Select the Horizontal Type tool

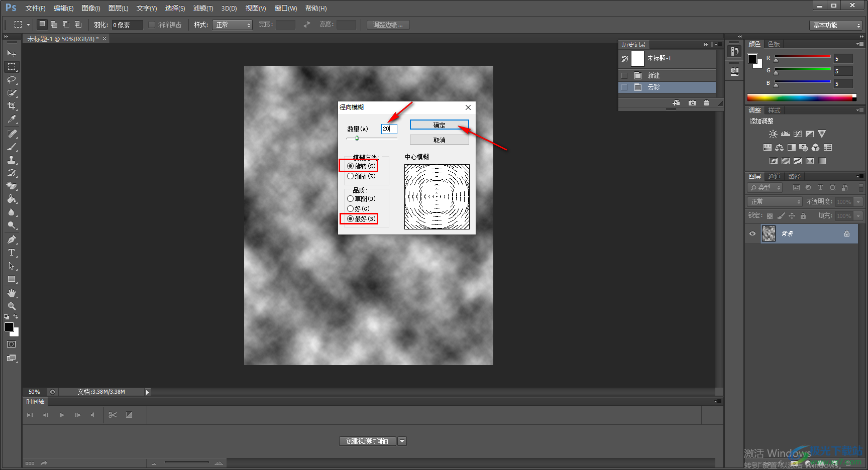tap(12, 253)
